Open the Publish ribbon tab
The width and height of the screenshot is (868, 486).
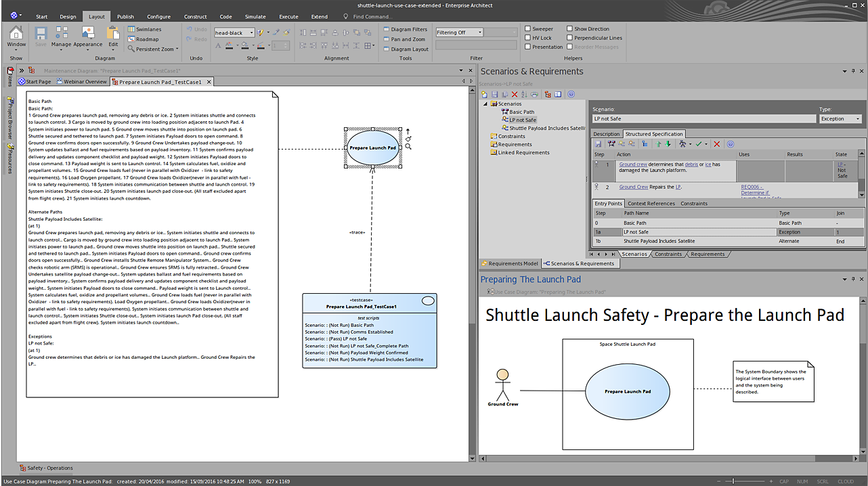tap(125, 16)
